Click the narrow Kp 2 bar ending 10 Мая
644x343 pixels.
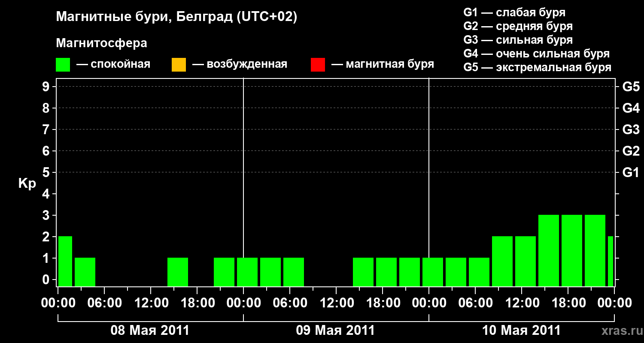tap(611, 261)
